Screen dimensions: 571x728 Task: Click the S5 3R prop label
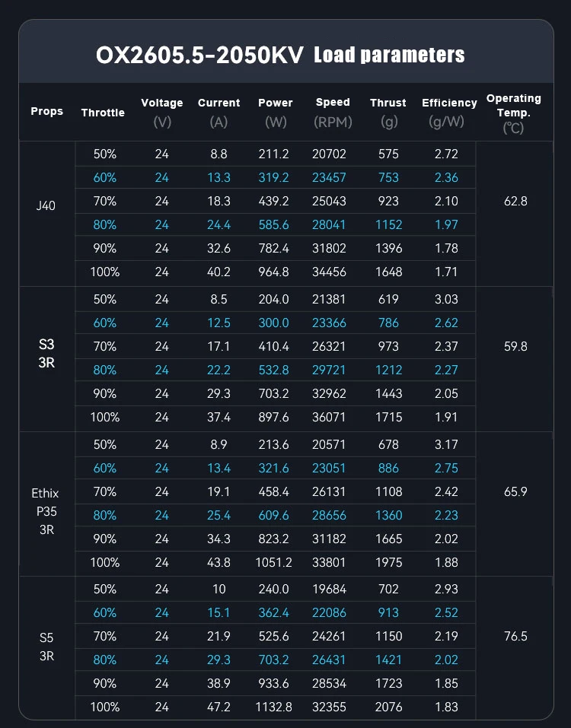(46, 646)
